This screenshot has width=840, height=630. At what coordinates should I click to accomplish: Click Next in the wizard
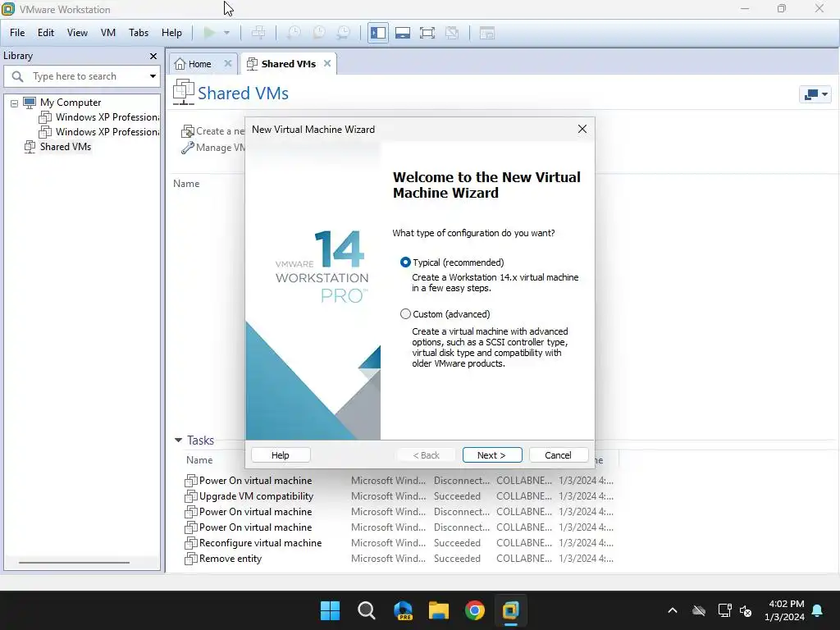point(492,455)
